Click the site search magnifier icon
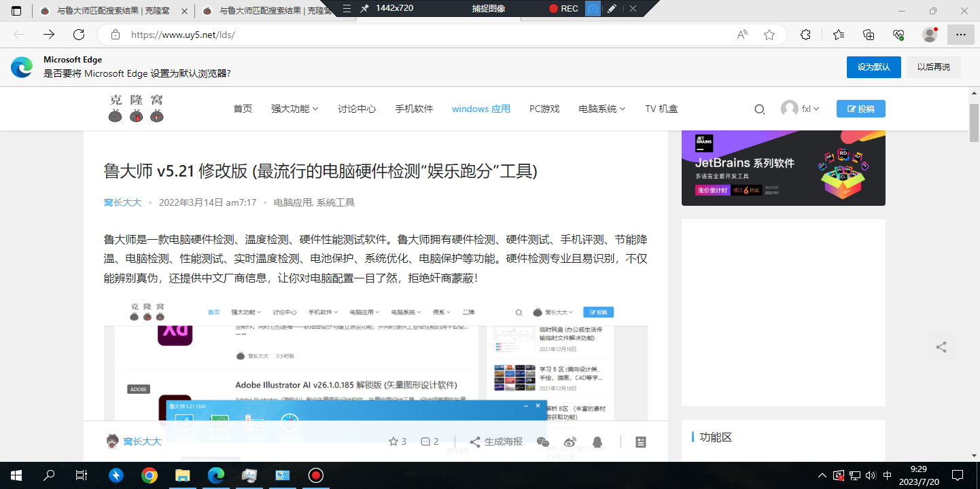 (x=760, y=109)
